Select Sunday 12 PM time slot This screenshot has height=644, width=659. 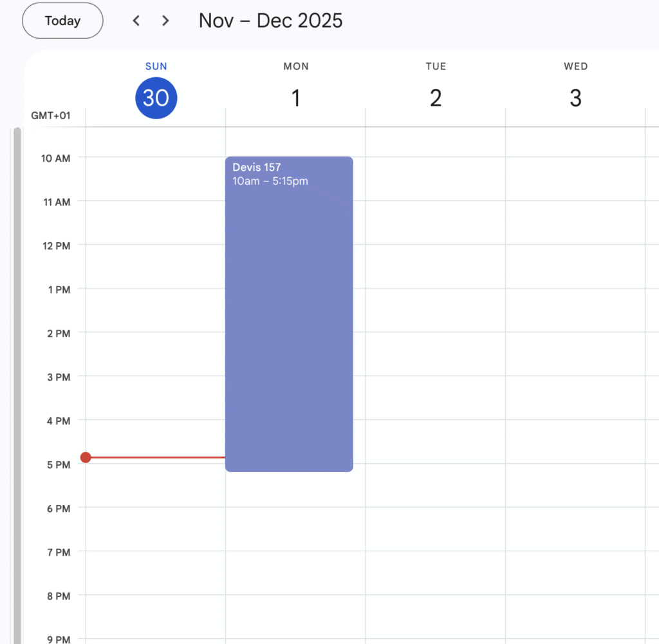tap(156, 266)
